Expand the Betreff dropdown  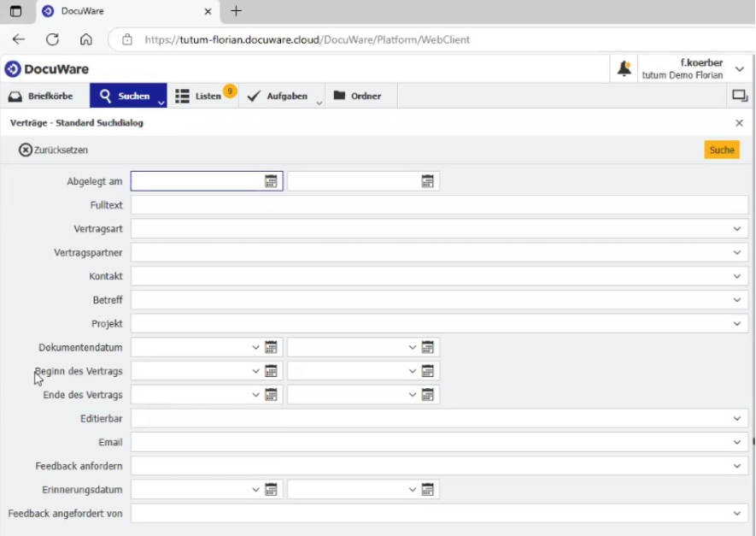(736, 300)
